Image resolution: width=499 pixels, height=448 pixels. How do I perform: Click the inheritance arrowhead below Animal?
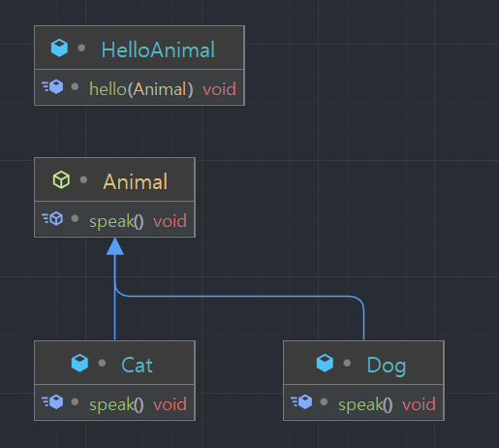point(115,246)
